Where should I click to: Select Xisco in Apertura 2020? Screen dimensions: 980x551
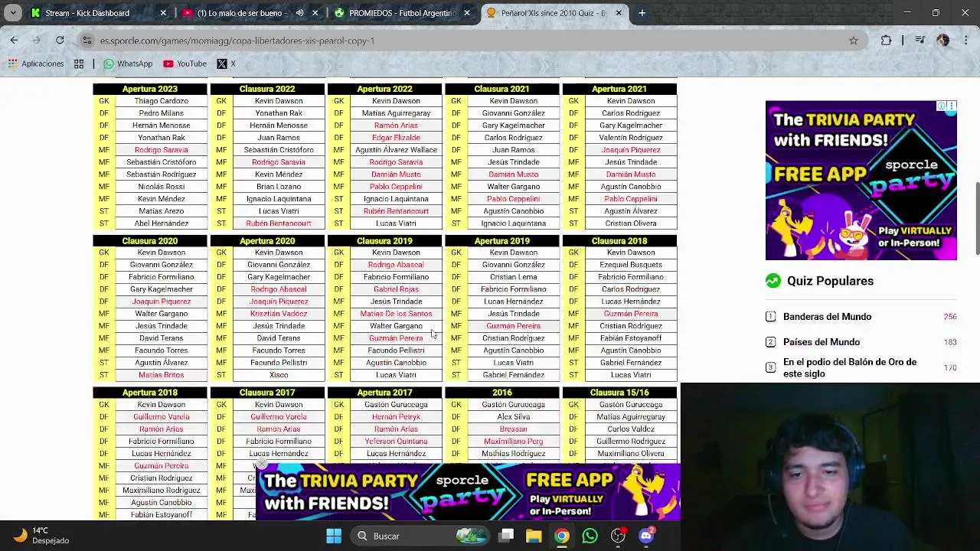coord(279,375)
